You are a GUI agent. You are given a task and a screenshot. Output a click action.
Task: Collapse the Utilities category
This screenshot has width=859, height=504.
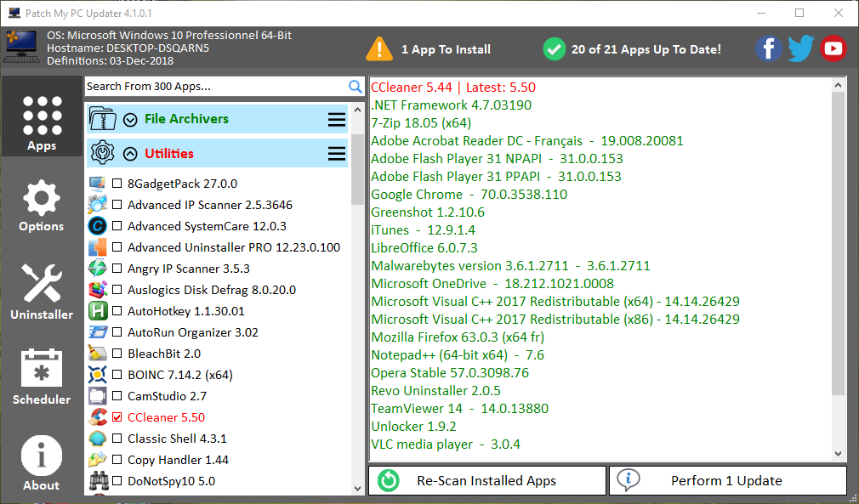coord(131,154)
